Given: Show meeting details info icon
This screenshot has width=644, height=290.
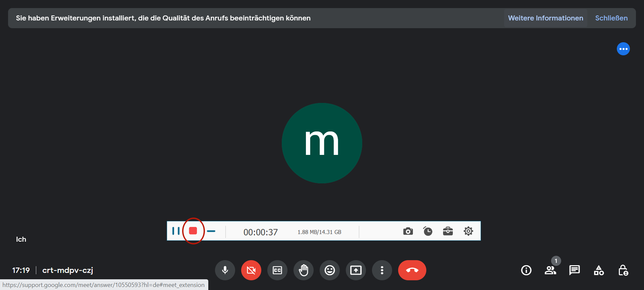Looking at the screenshot, I should tap(526, 270).
